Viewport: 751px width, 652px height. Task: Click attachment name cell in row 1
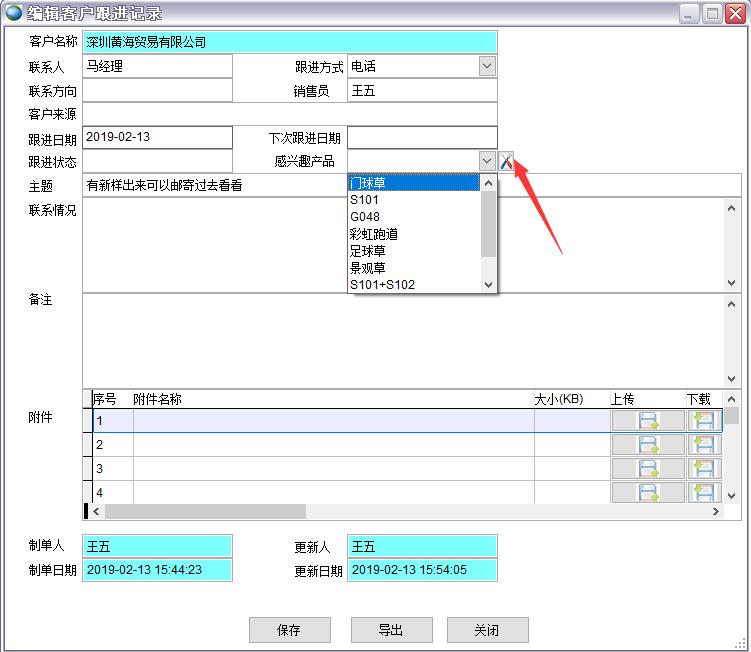333,421
